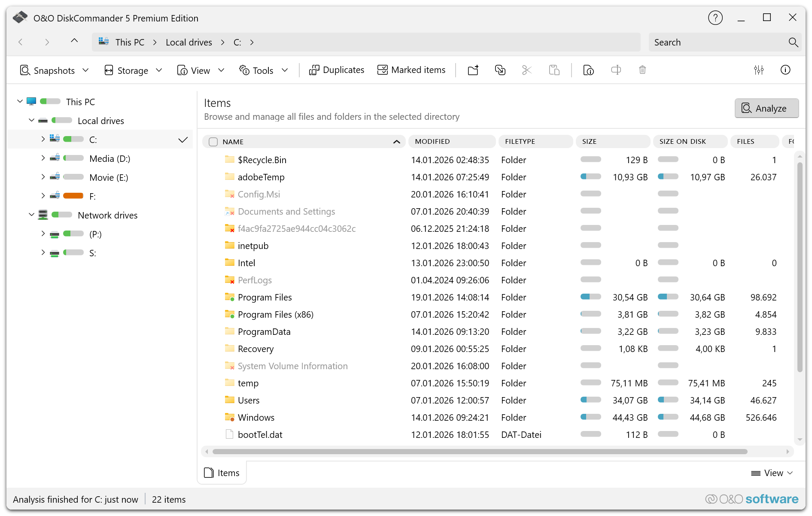Click the copy icon in toolbar
The height and width of the screenshot is (516, 812).
tap(500, 70)
